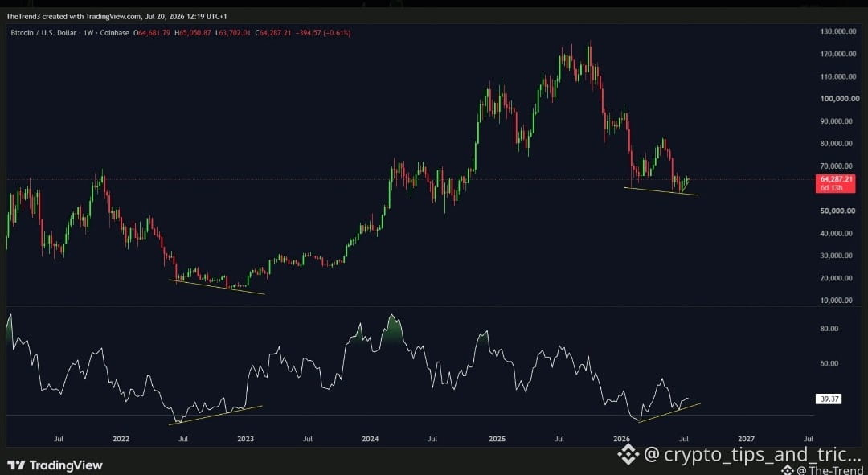Viewport: 868px width, 475px height.
Task: Click the 2022 label on time axis
Action: (121, 439)
